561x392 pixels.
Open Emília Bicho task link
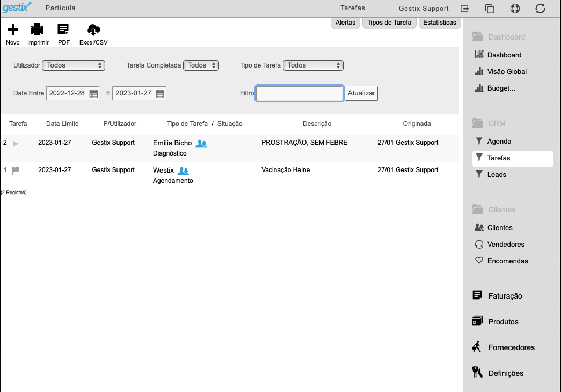[172, 143]
